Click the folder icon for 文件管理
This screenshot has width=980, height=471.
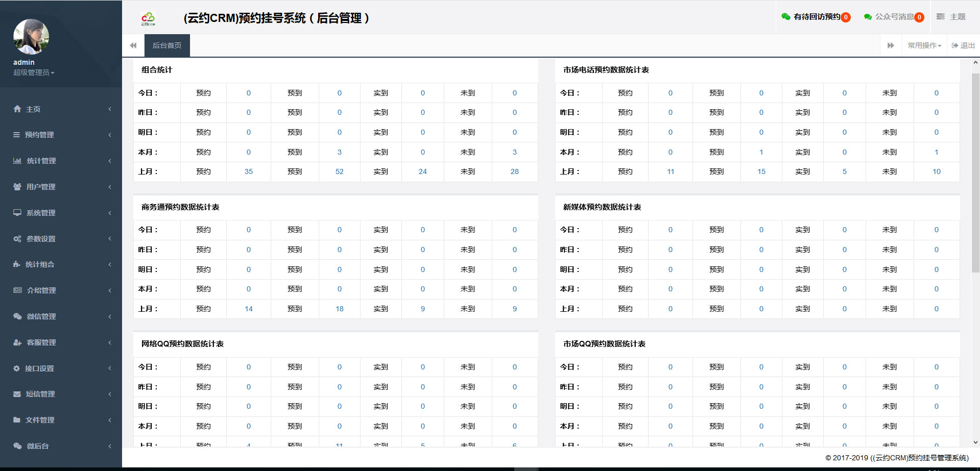(17, 420)
